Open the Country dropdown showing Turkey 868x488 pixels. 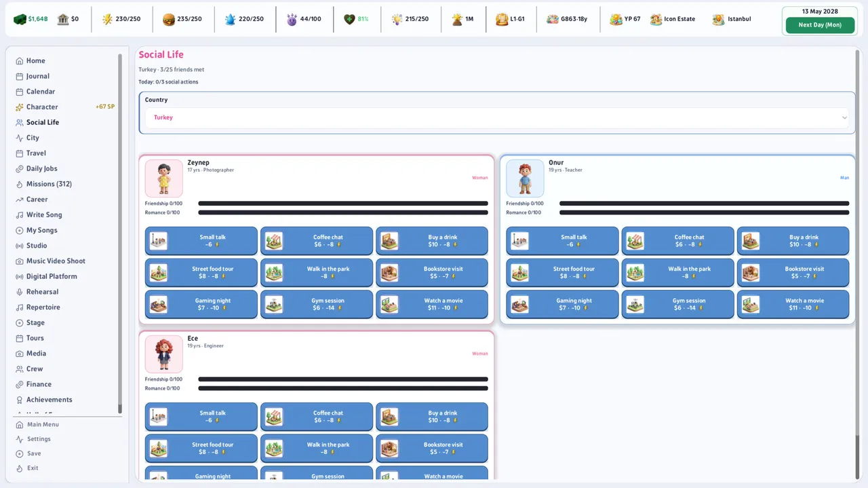(496, 117)
